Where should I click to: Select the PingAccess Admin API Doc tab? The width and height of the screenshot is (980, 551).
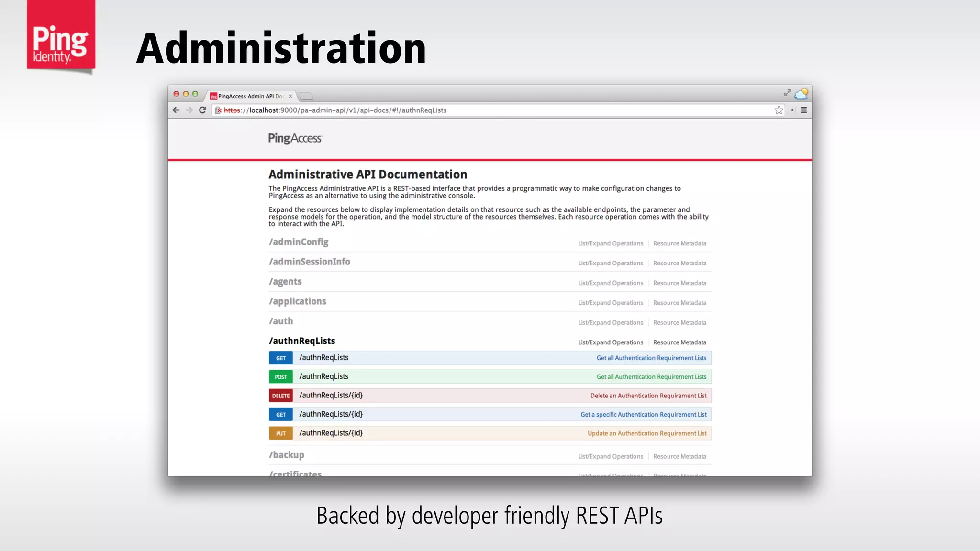(251, 96)
